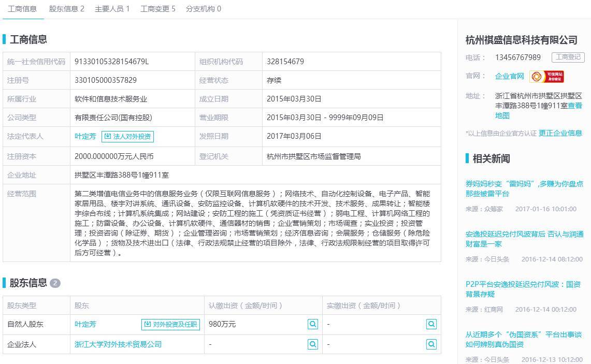Image resolution: width=591 pixels, height=364 pixels.
Task: Switch to the 主要人员 tab
Action: pyautogui.click(x=112, y=9)
